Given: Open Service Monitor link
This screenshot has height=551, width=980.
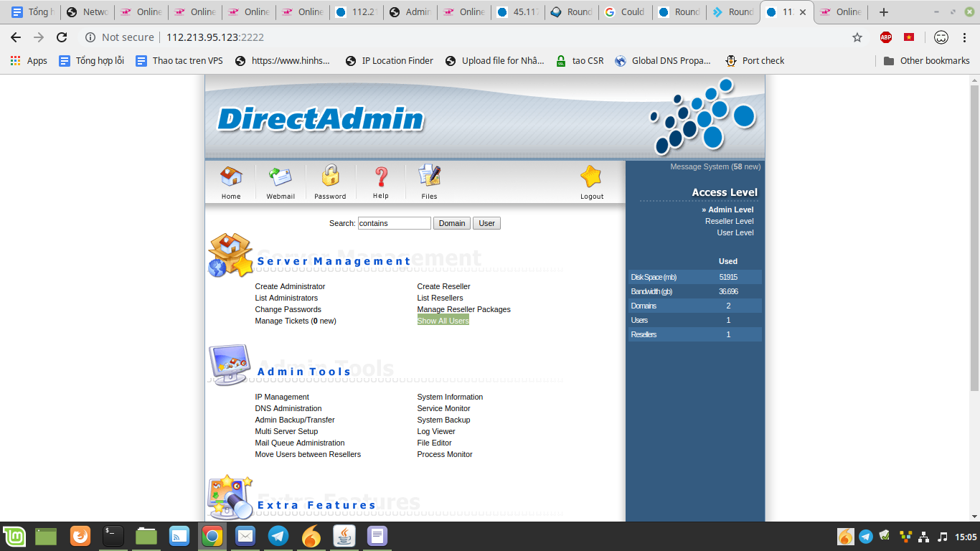Looking at the screenshot, I should click(x=443, y=408).
